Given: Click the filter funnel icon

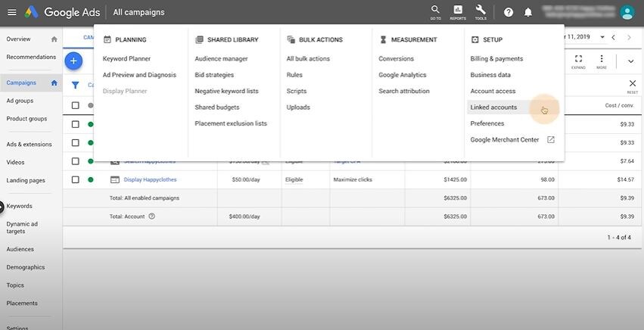Looking at the screenshot, I should click(76, 85).
